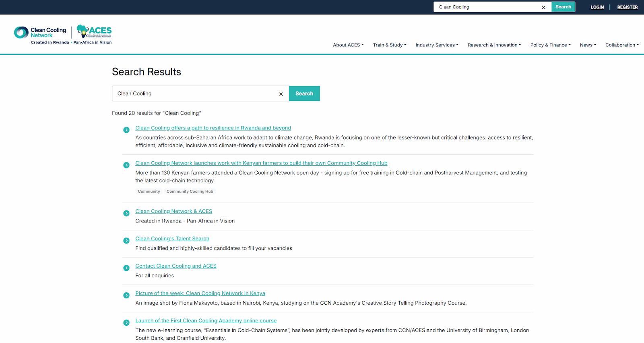Open the First Clean Cooling Academy course link
Screen dimensions: 644x343
(x=206, y=321)
